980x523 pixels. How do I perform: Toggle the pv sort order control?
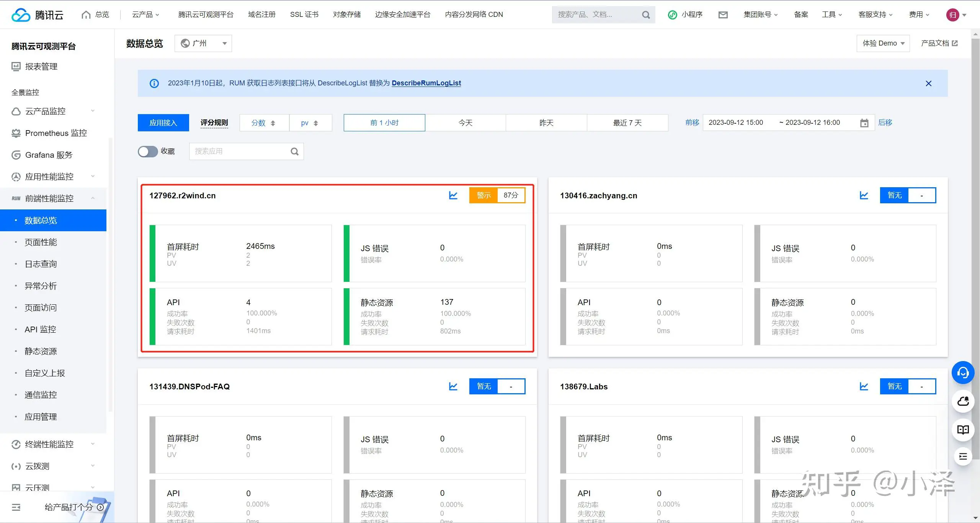pos(310,123)
